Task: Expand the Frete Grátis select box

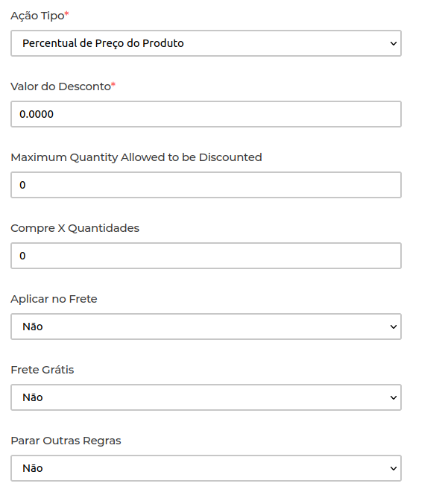Action: [x=206, y=397]
